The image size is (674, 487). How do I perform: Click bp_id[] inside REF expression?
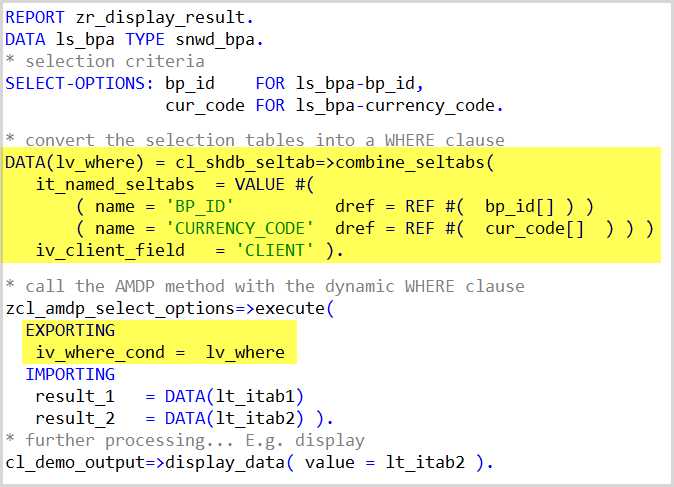click(x=520, y=207)
